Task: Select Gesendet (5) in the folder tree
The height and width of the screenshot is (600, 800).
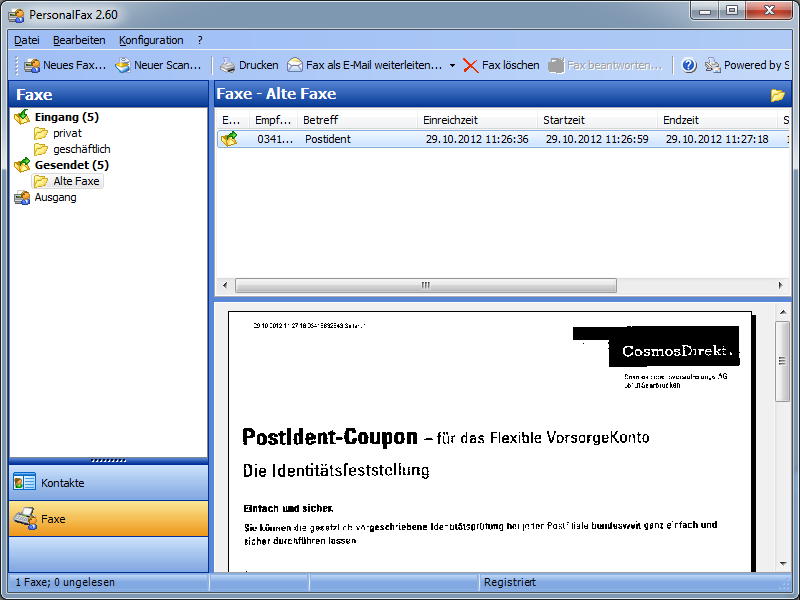Action: [x=71, y=165]
